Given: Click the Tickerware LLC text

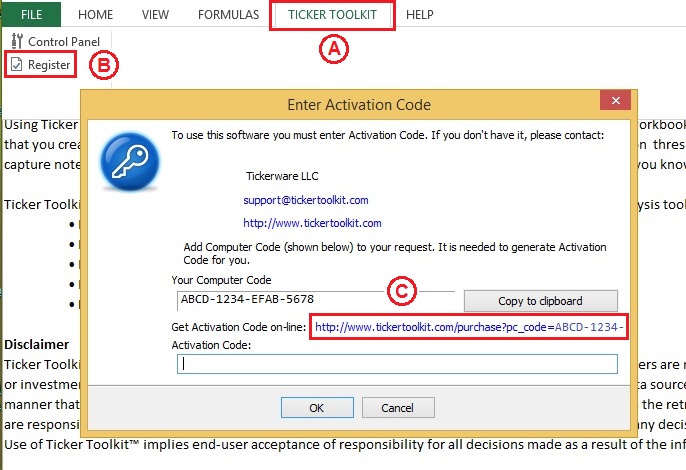Looking at the screenshot, I should 282,176.
